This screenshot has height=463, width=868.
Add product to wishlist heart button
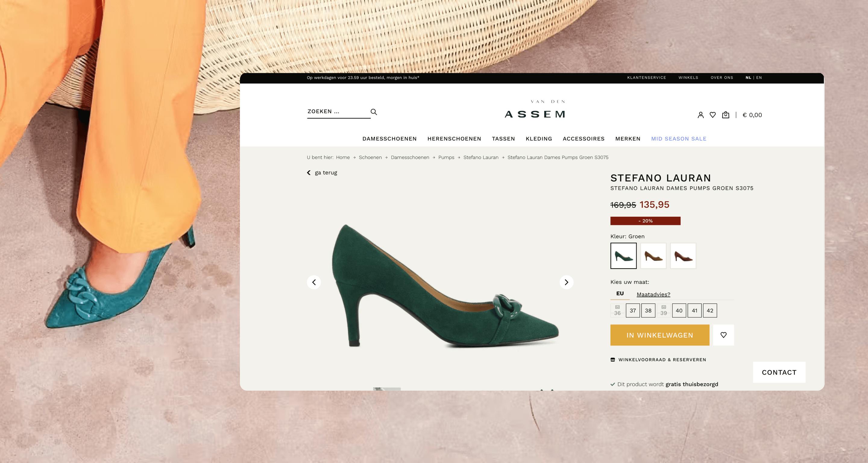tap(723, 335)
